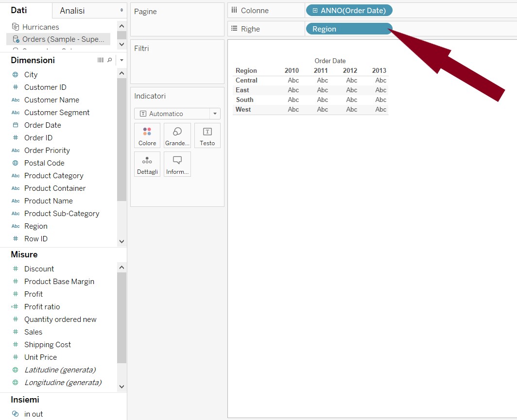
Task: Open the ANNO(Order Date) pill menu
Action: pyautogui.click(x=349, y=10)
